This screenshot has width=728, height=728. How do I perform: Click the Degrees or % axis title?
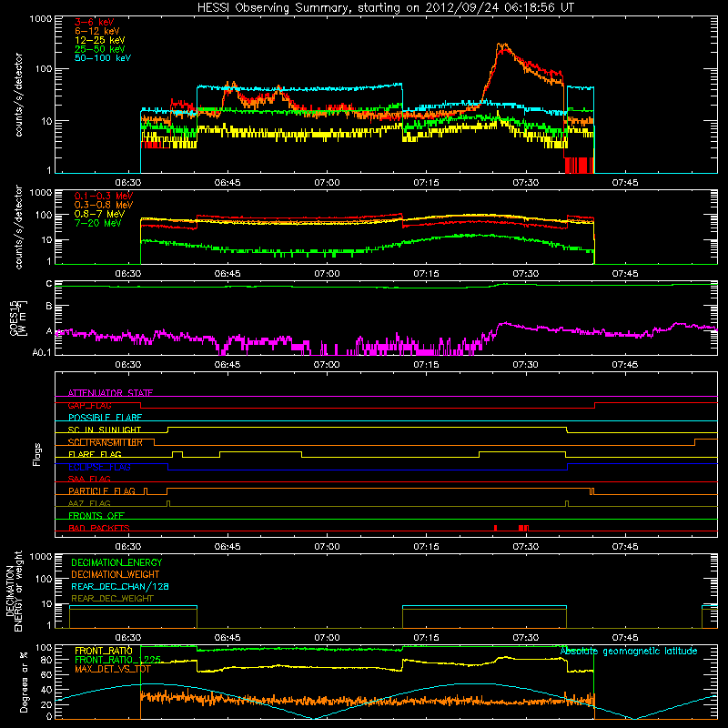click(x=24, y=682)
